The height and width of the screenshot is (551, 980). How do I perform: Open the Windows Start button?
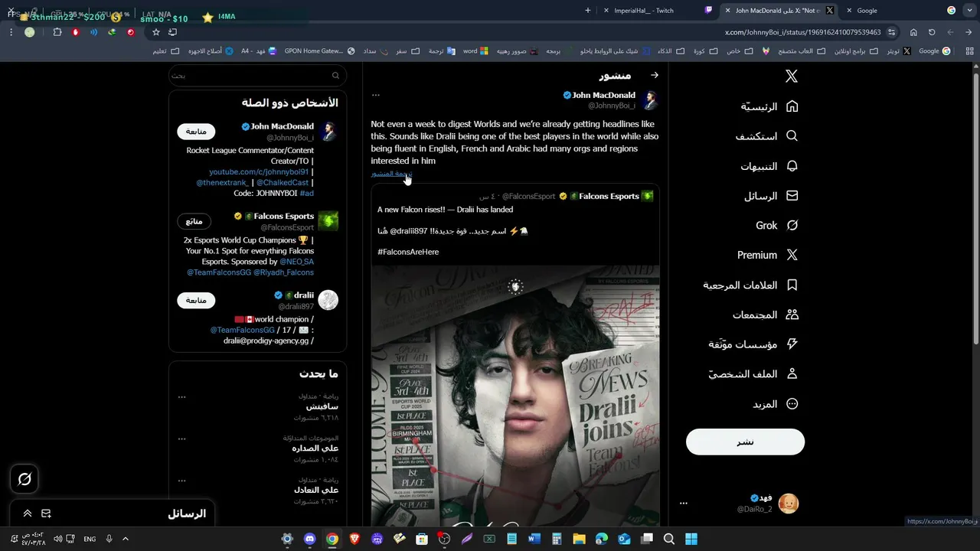click(691, 539)
